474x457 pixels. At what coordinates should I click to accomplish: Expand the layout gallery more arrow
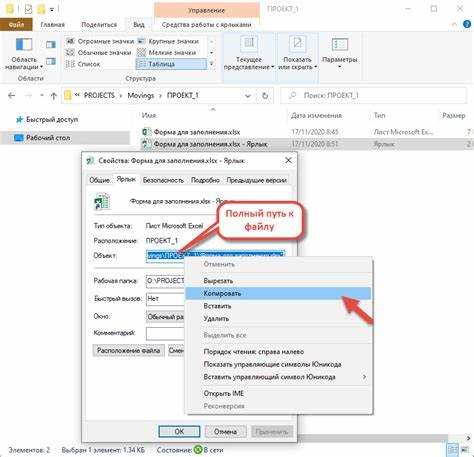pyautogui.click(x=211, y=64)
